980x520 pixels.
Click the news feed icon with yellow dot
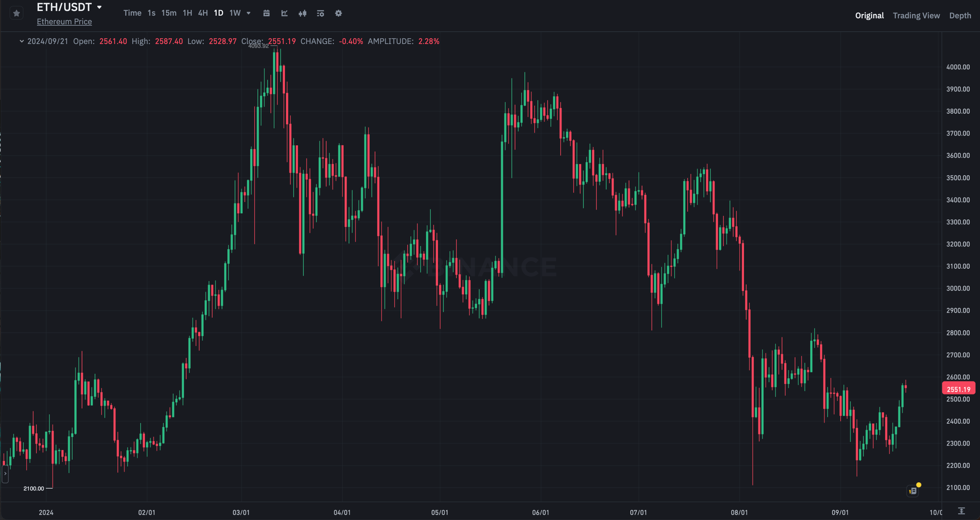(913, 491)
